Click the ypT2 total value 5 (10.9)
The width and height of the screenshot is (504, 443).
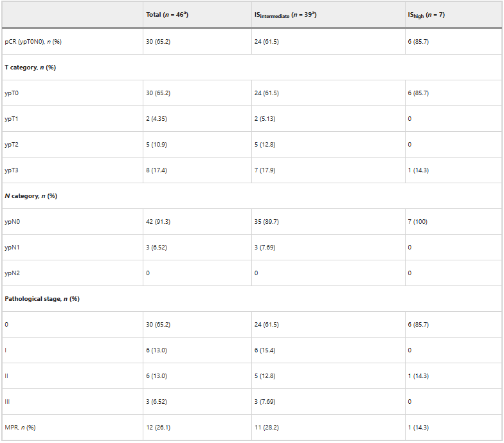pos(157,145)
